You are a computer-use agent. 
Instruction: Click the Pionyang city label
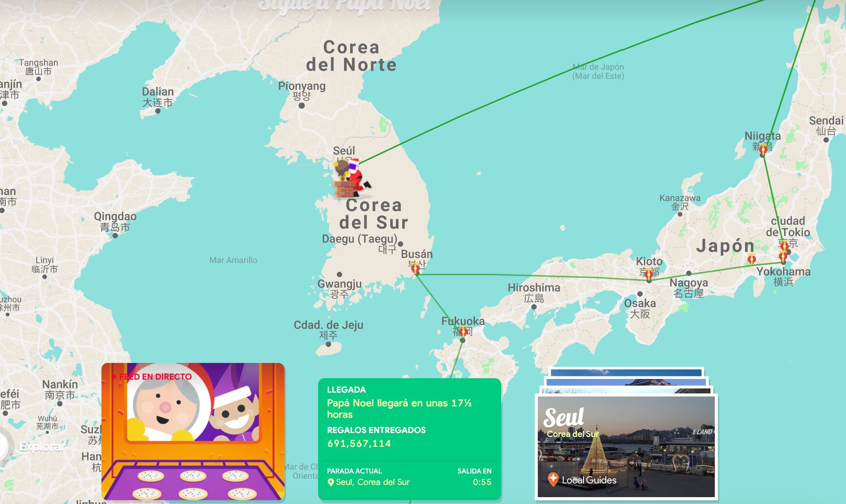coord(302,86)
